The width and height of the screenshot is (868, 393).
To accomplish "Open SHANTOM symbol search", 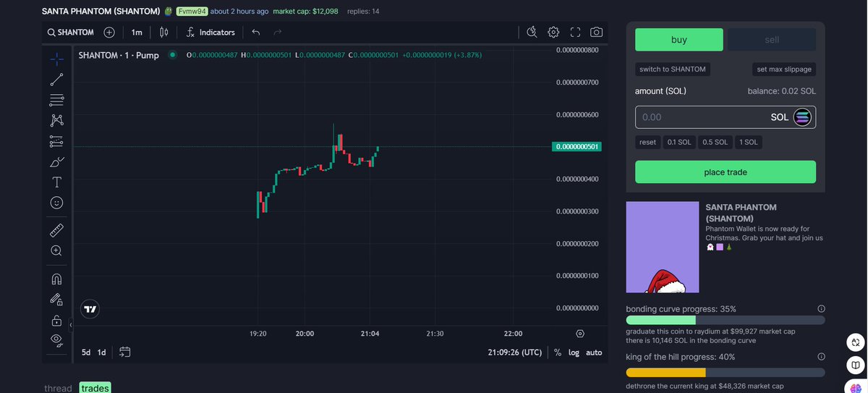I will (71, 32).
